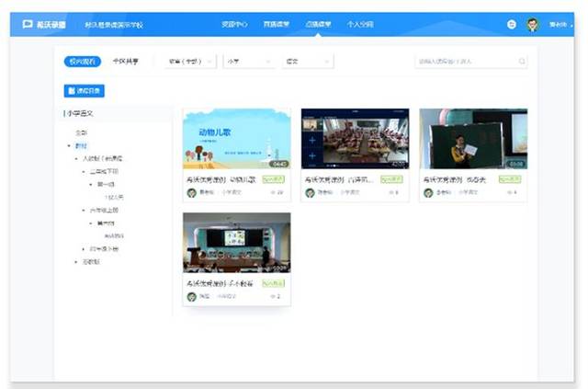Select 全部 in the course tree

(x=82, y=133)
